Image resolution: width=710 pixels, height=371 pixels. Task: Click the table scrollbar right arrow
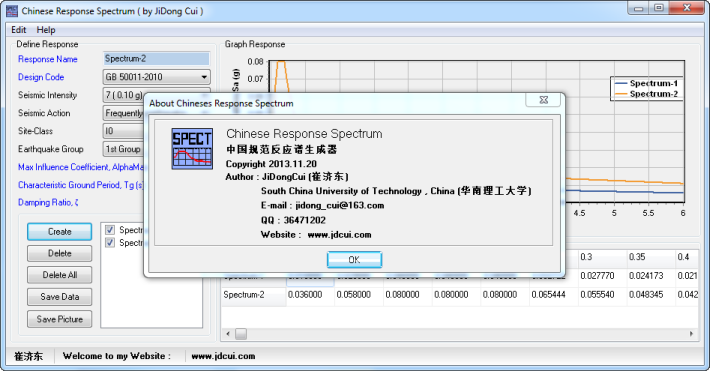coord(691,334)
